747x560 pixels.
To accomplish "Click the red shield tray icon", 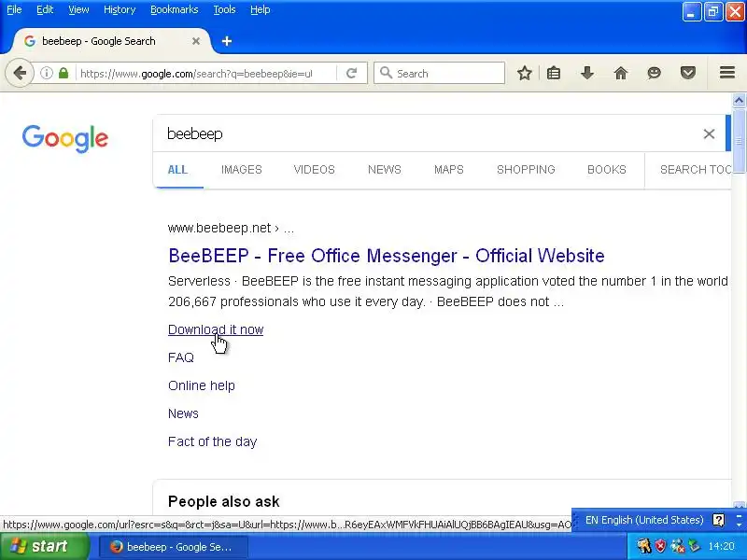I will (660, 546).
